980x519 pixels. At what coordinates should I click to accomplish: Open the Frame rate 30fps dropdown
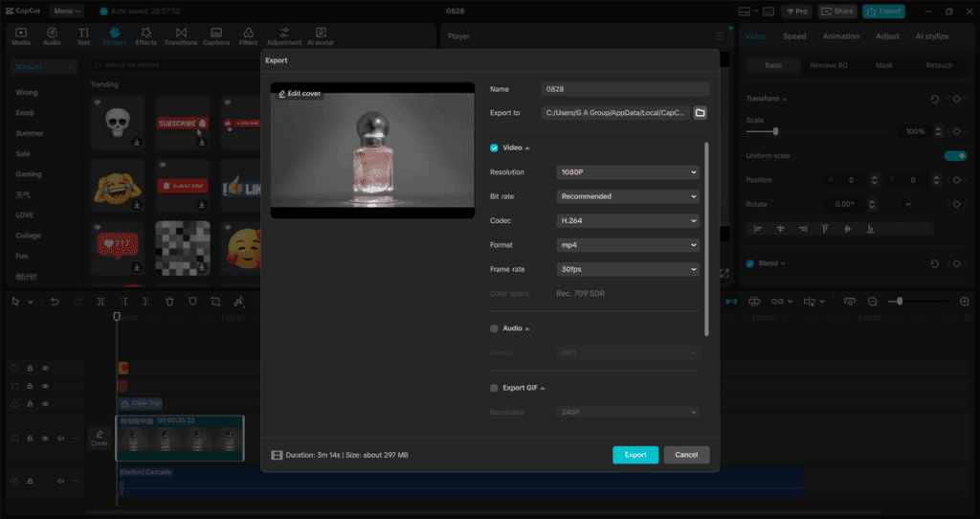(x=628, y=270)
